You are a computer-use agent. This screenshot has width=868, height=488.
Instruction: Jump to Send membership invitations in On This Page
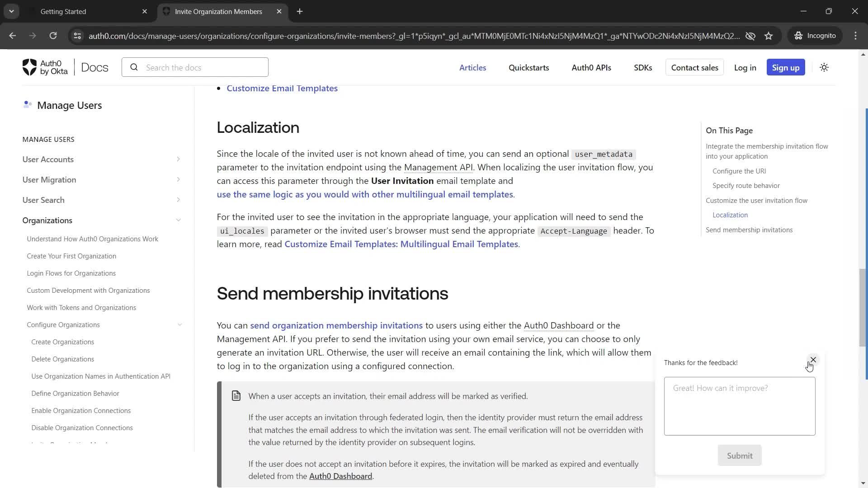point(749,230)
